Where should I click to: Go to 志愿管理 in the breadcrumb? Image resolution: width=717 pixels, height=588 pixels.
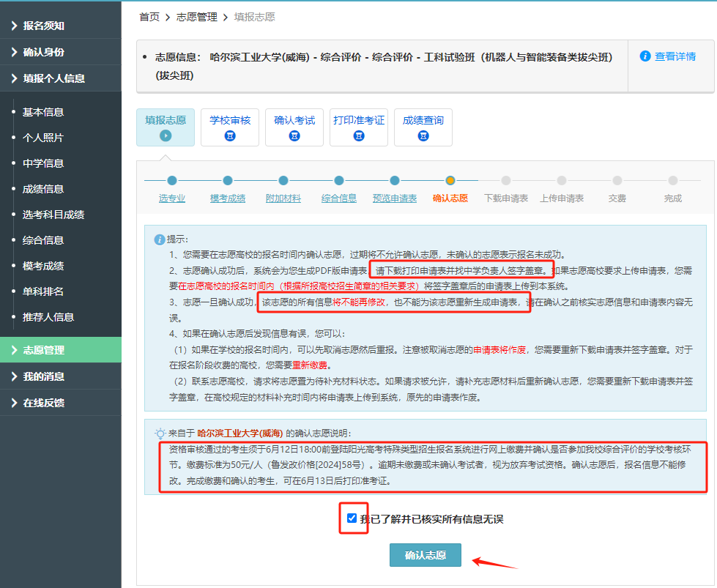point(197,17)
